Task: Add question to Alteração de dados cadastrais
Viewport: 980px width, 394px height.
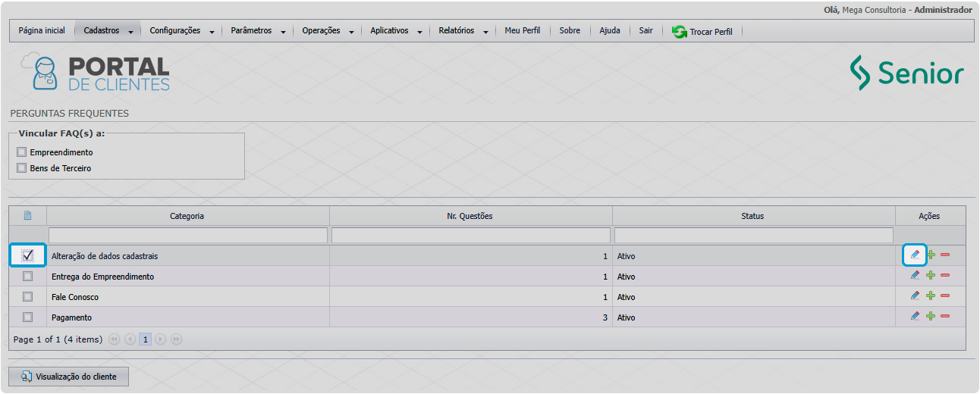Action: pos(931,255)
